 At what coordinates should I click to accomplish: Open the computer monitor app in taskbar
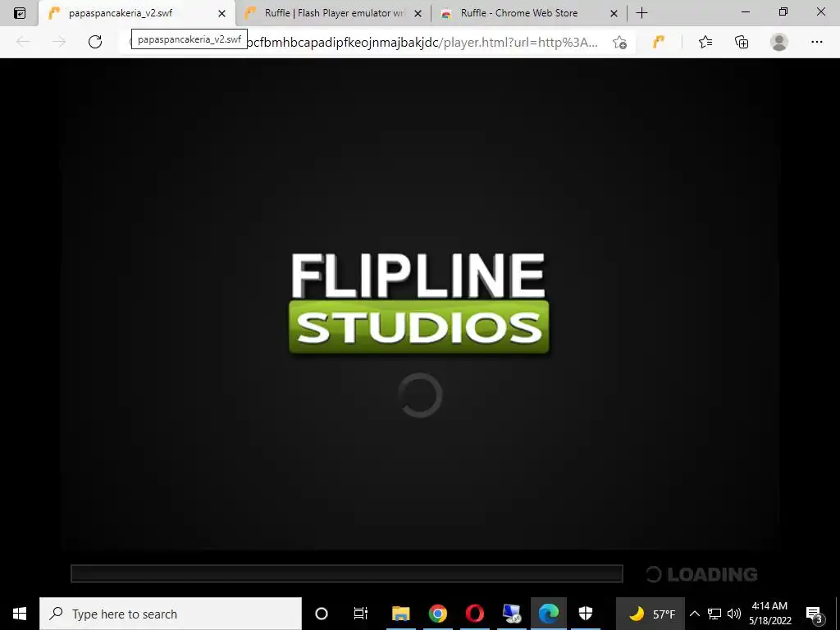point(512,614)
